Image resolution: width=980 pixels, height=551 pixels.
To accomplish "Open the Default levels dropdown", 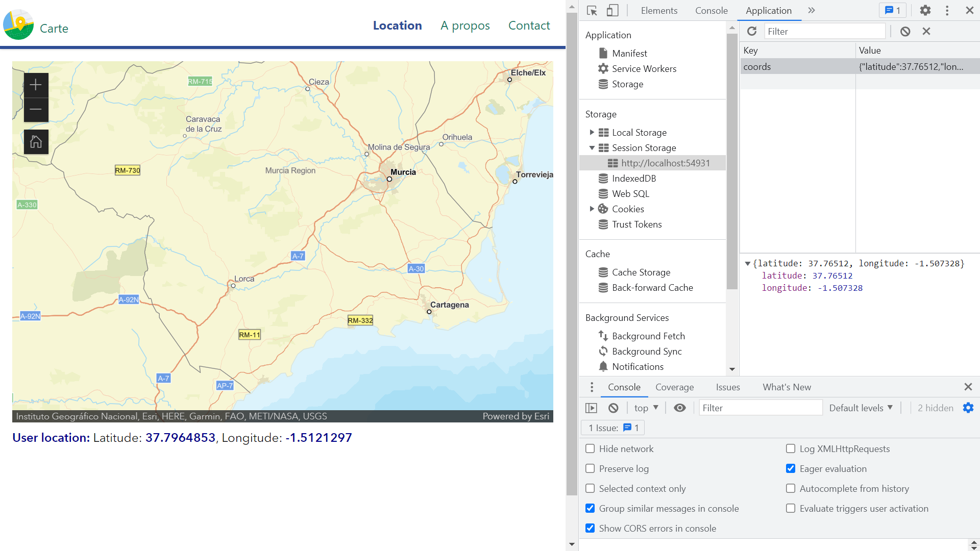I will (861, 408).
